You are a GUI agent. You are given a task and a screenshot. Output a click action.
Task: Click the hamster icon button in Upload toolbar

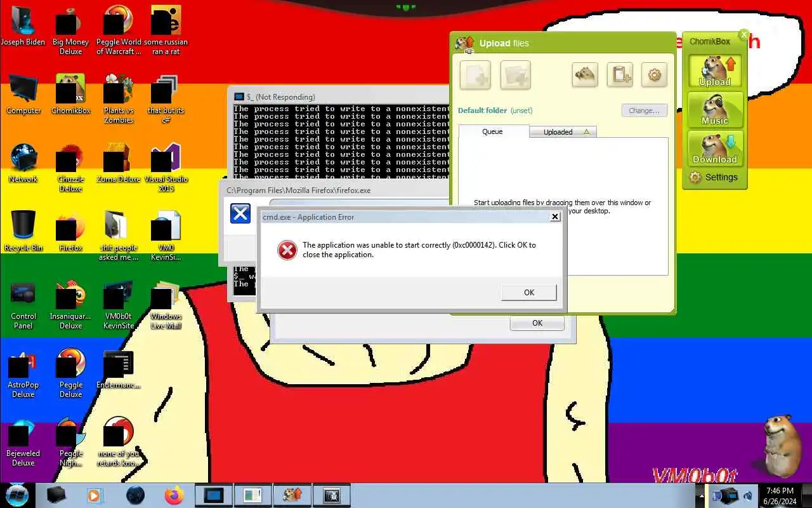pos(585,76)
